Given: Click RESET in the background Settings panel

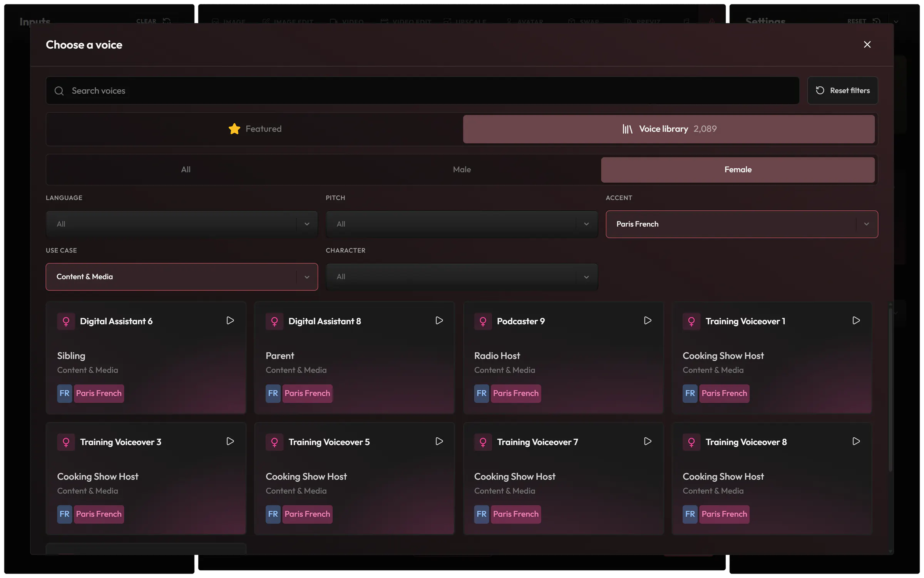Looking at the screenshot, I should 864,21.
